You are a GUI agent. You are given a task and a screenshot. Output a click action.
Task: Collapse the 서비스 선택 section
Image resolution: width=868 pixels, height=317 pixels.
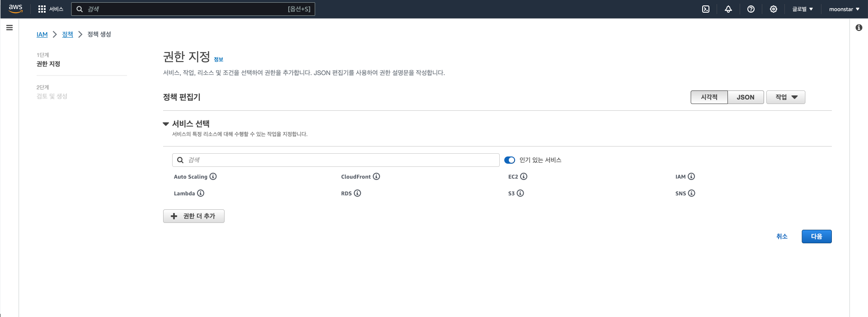pyautogui.click(x=166, y=124)
